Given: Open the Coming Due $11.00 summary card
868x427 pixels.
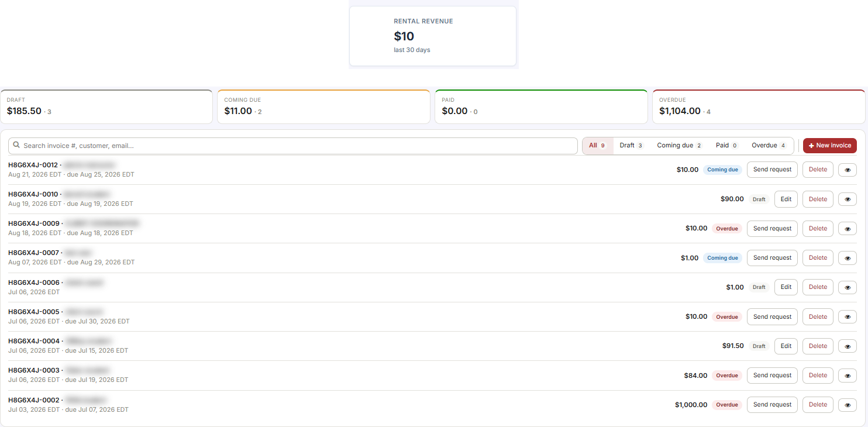Looking at the screenshot, I should pyautogui.click(x=323, y=106).
